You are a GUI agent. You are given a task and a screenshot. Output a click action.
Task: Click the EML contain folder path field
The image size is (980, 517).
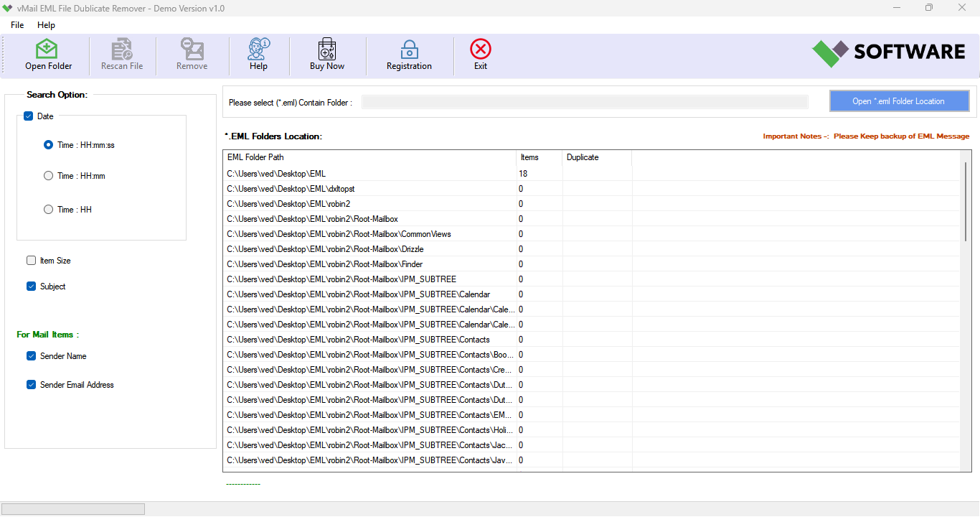pyautogui.click(x=585, y=102)
